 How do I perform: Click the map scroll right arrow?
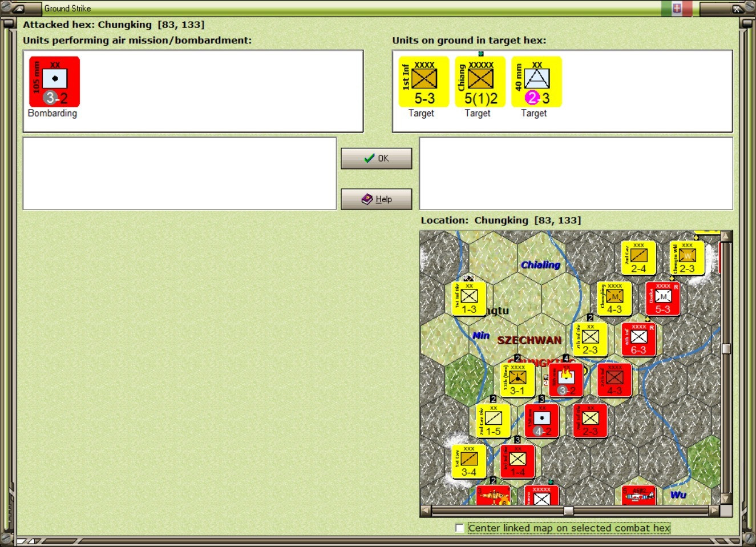pos(714,510)
